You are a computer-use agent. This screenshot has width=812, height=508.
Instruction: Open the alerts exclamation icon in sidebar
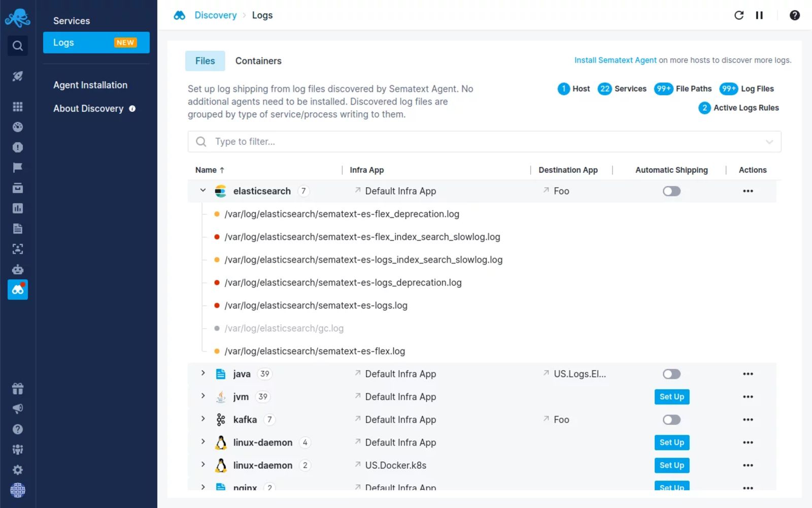(18, 147)
